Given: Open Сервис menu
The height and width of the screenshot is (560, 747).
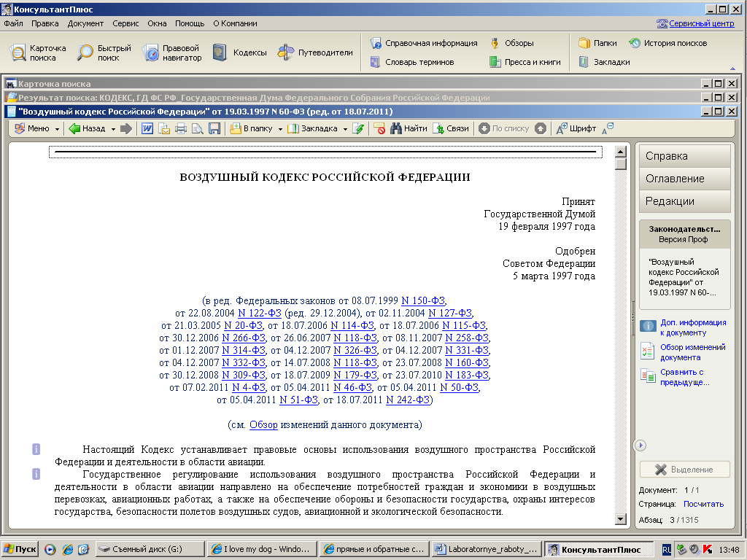Looking at the screenshot, I should tap(125, 23).
